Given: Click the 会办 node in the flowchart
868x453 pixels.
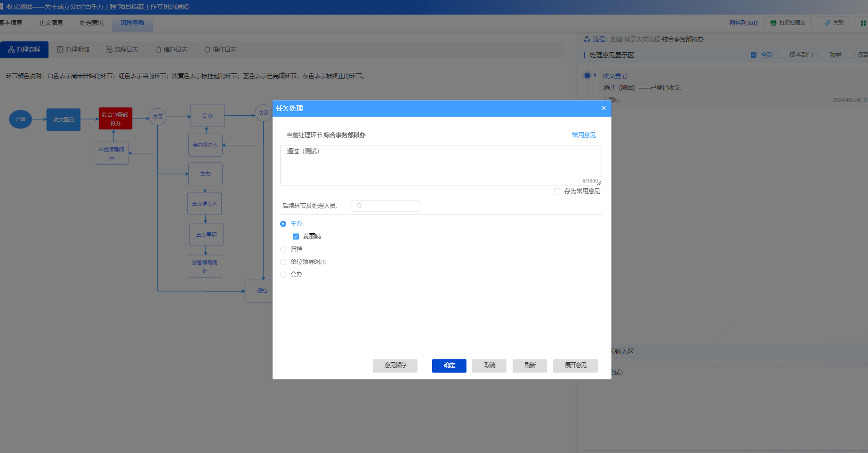Looking at the screenshot, I should click(208, 115).
